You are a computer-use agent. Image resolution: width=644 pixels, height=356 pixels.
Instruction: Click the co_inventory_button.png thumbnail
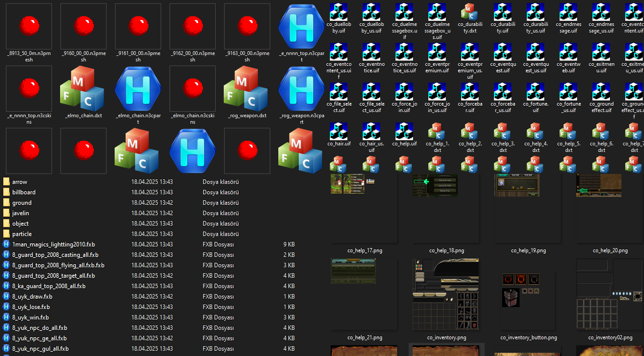point(528,295)
